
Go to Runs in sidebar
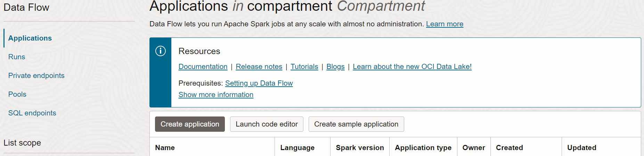(x=17, y=57)
